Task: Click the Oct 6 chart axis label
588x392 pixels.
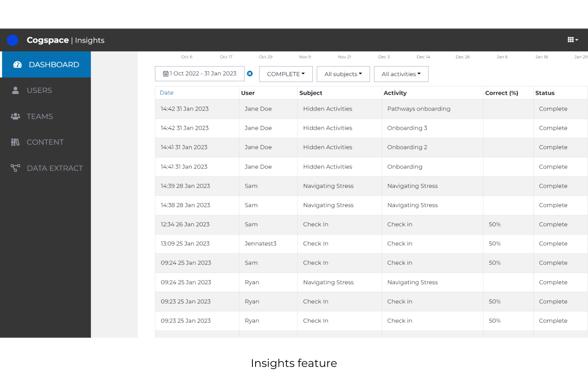Action: (187, 57)
